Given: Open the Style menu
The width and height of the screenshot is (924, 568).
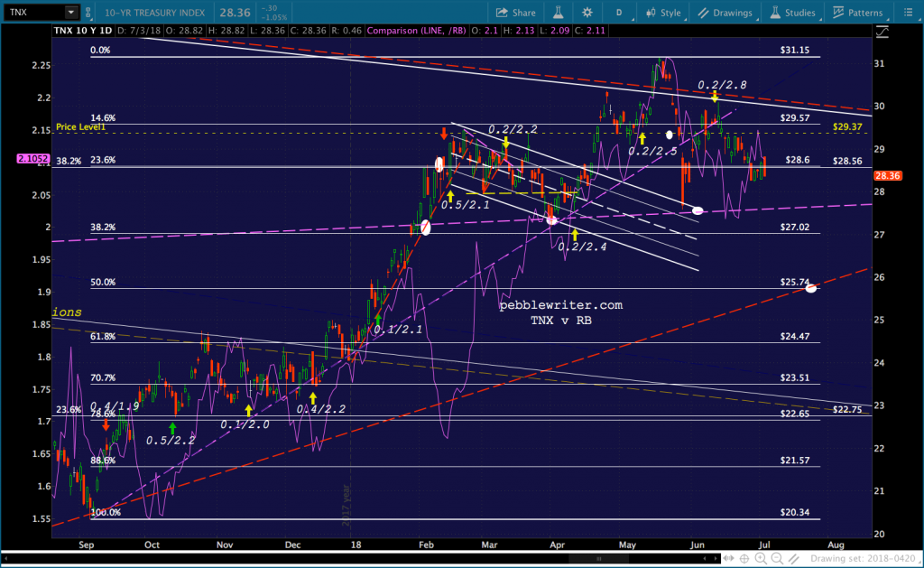Looking at the screenshot, I should pos(663,13).
